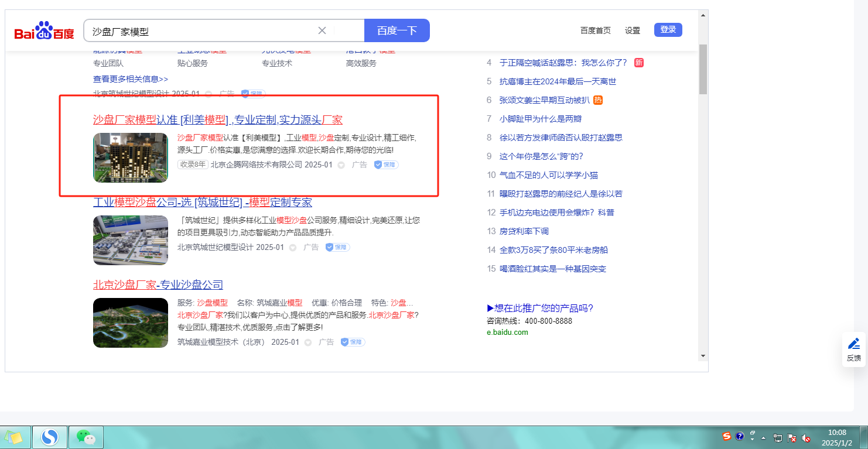Expand dropdown arrow beside 筑城嘉业模型技术 2025-01
The image size is (868, 449).
308,342
